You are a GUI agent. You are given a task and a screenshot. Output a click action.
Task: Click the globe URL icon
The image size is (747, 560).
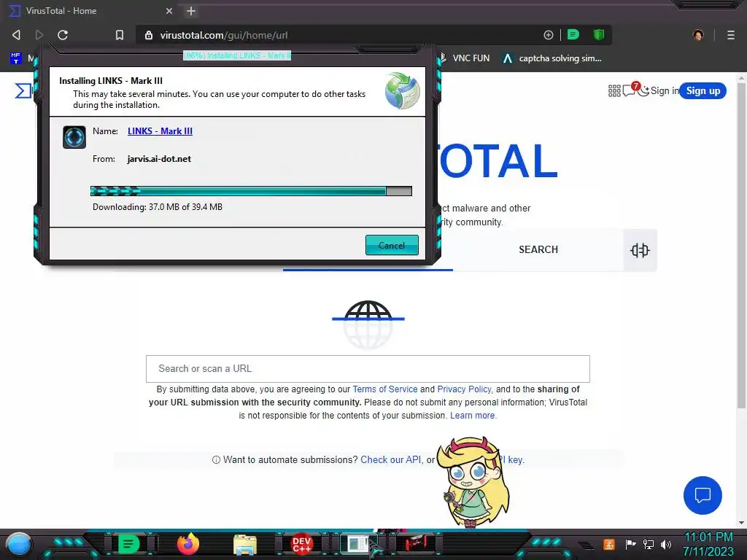(x=368, y=324)
